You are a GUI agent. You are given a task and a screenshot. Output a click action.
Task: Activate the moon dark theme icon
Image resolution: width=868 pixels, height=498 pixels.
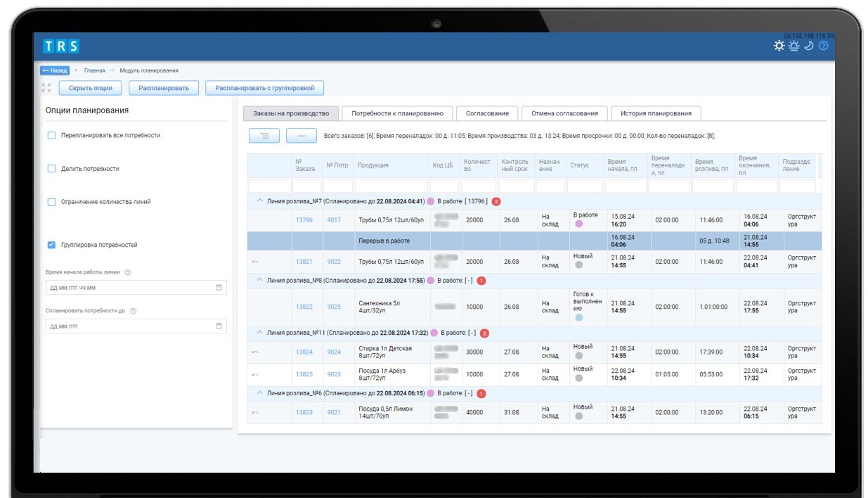809,46
